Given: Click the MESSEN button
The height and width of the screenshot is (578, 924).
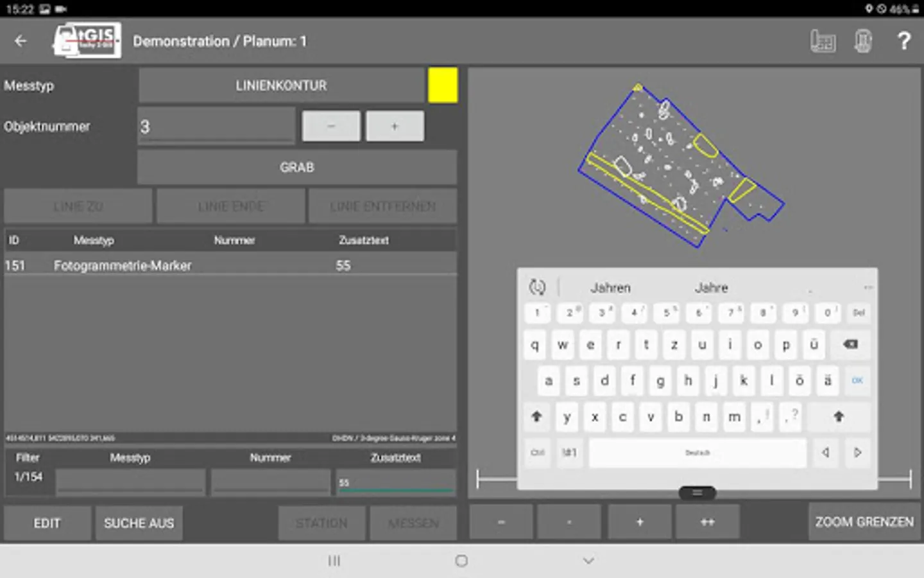Looking at the screenshot, I should point(413,523).
